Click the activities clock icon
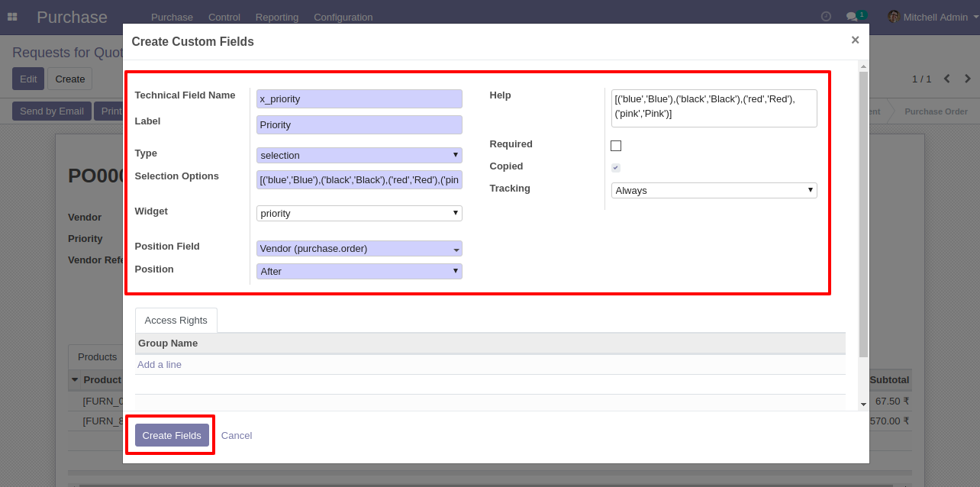980x487 pixels. [826, 17]
